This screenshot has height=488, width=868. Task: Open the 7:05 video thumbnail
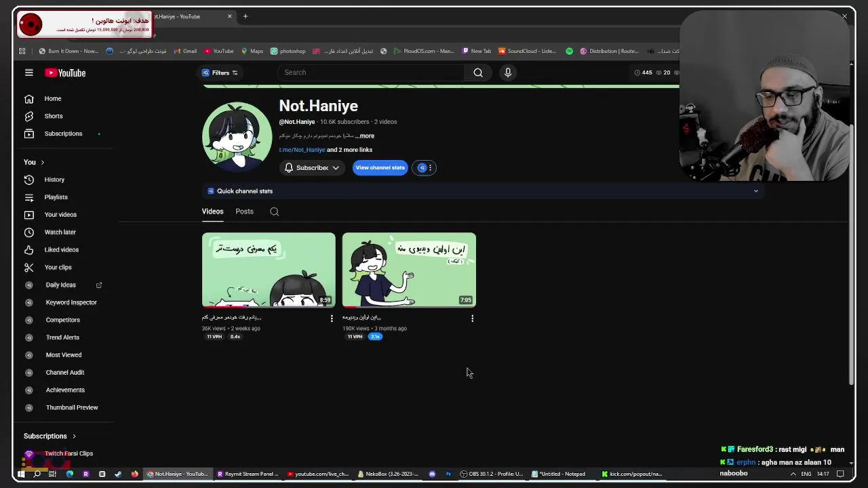tap(409, 270)
